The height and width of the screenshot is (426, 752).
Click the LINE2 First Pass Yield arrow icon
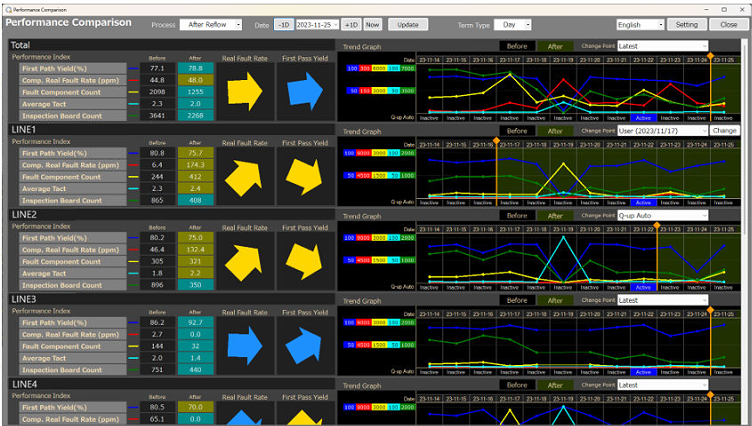(304, 261)
